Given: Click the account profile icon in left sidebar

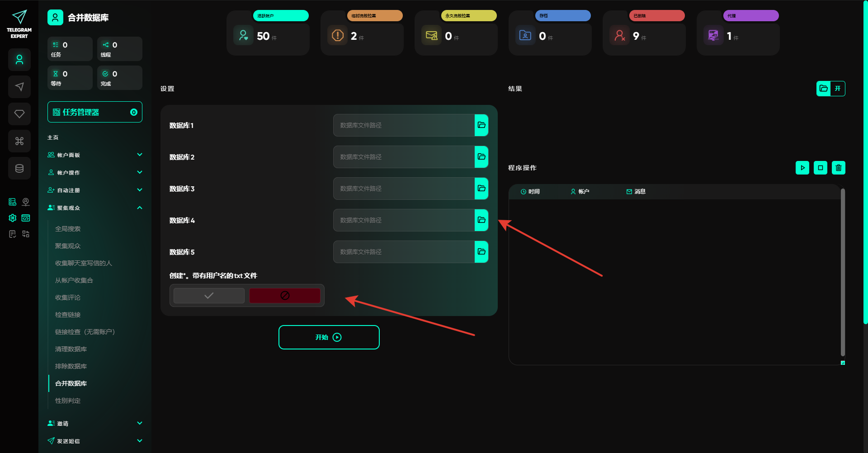Looking at the screenshot, I should click(x=19, y=60).
